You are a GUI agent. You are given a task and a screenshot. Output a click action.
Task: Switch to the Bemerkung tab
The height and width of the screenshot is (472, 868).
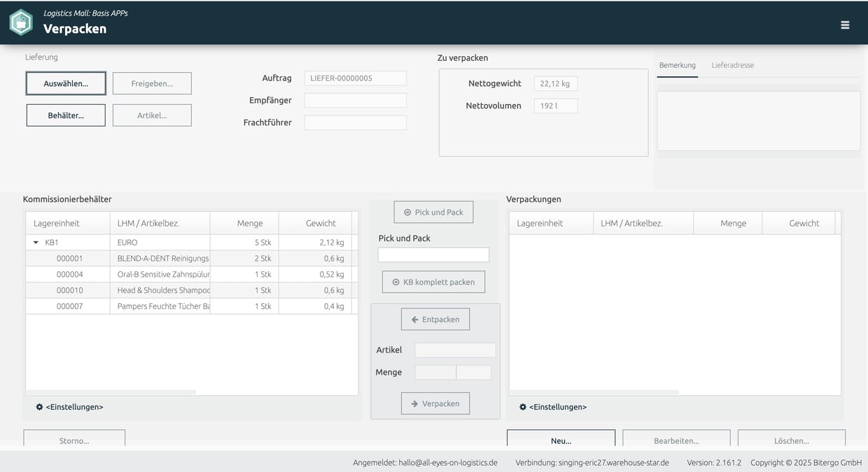coord(677,65)
